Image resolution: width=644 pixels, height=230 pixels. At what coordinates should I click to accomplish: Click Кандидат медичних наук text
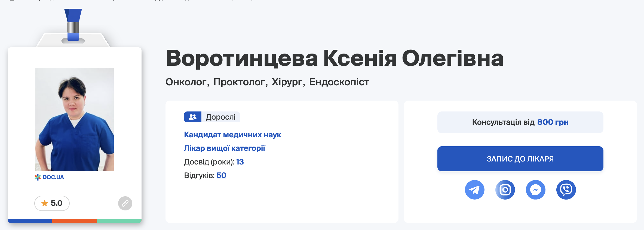pyautogui.click(x=232, y=135)
